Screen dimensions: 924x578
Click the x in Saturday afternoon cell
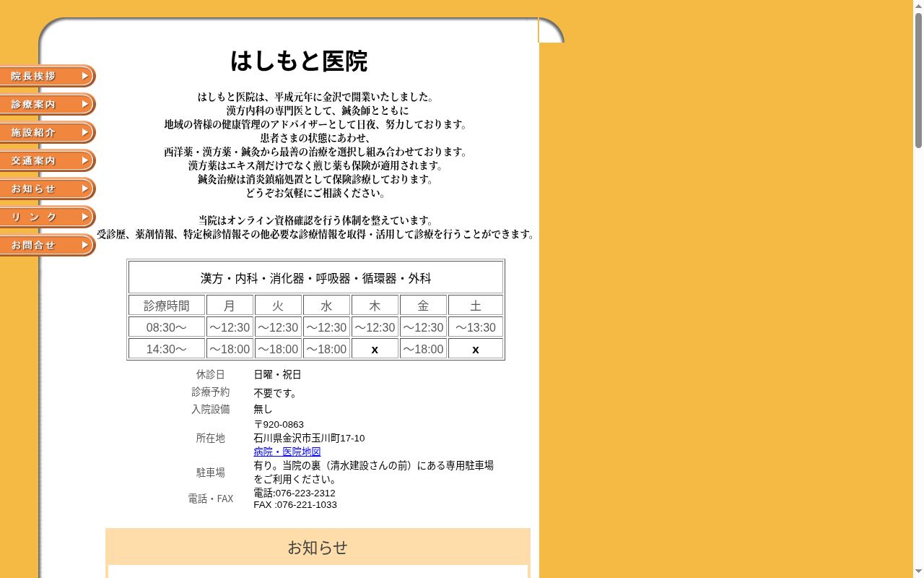pyautogui.click(x=476, y=349)
